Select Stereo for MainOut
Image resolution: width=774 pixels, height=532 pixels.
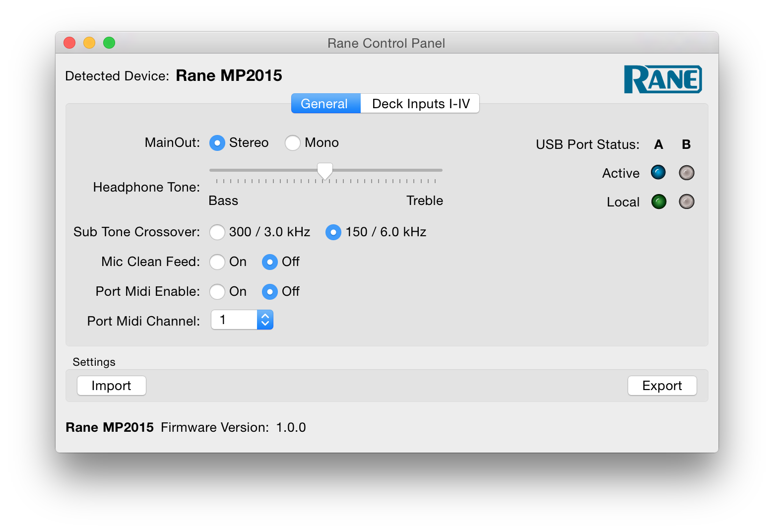click(217, 143)
